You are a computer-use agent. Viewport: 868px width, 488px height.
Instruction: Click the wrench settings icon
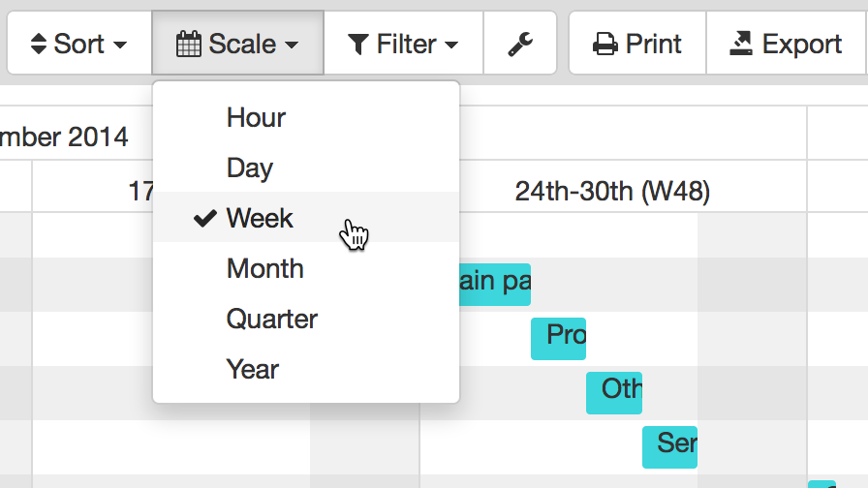point(520,44)
